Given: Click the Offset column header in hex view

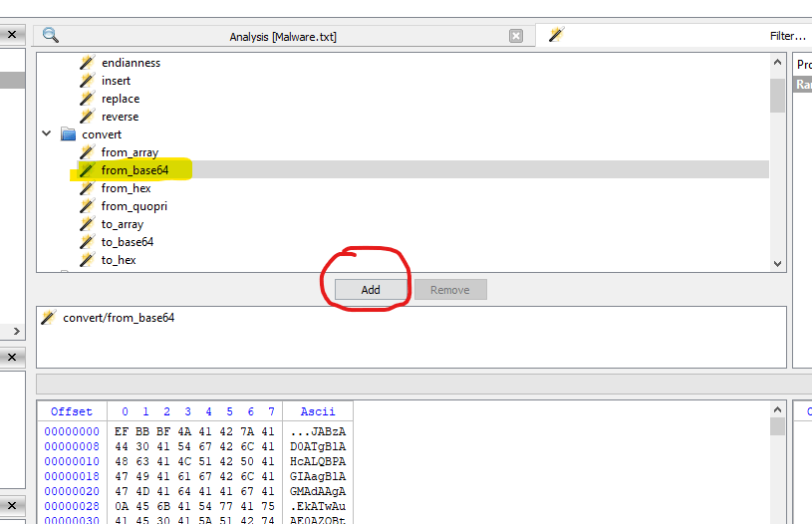Looking at the screenshot, I should [x=71, y=411].
